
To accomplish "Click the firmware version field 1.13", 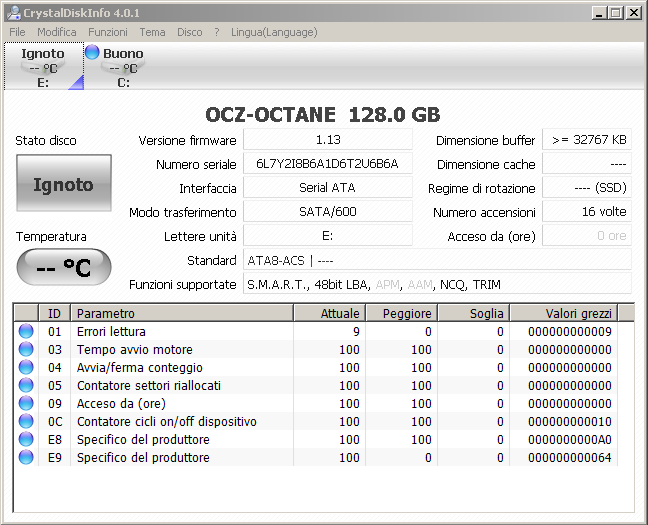I will 328,140.
